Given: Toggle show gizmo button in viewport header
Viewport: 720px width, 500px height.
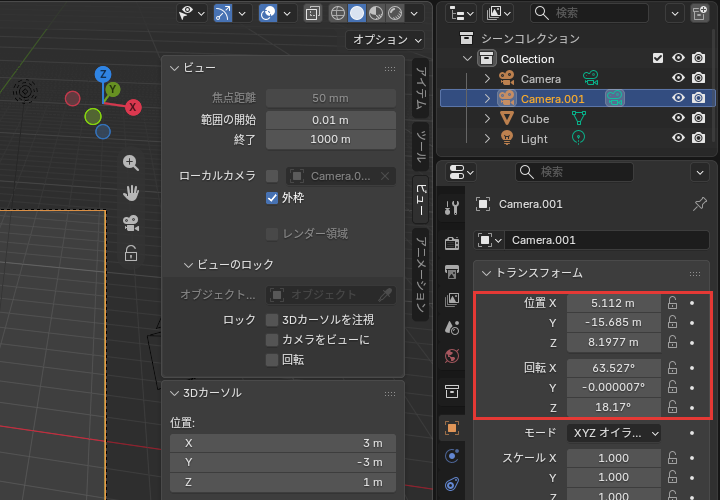Looking at the screenshot, I should point(223,13).
